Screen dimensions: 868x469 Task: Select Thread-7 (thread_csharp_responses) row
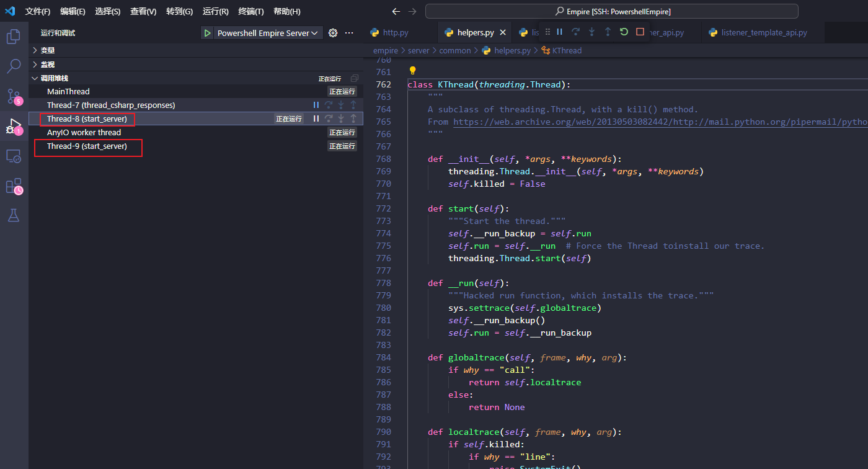click(x=196, y=105)
